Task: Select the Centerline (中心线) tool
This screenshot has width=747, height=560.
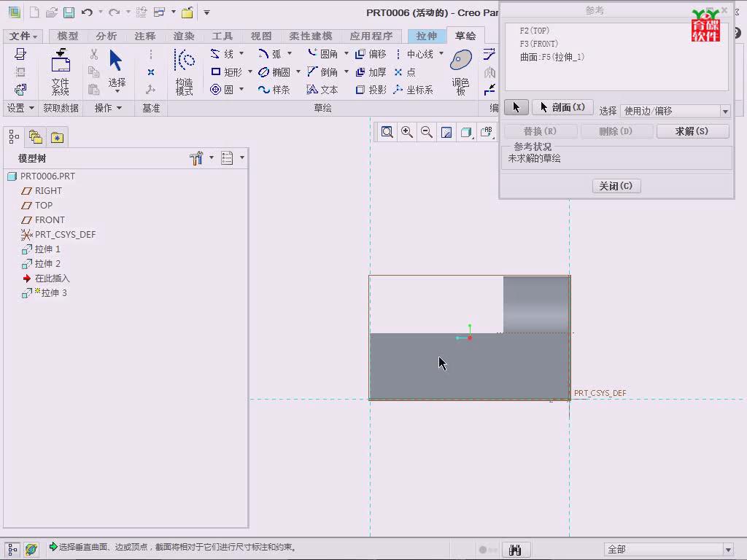Action: coord(414,54)
